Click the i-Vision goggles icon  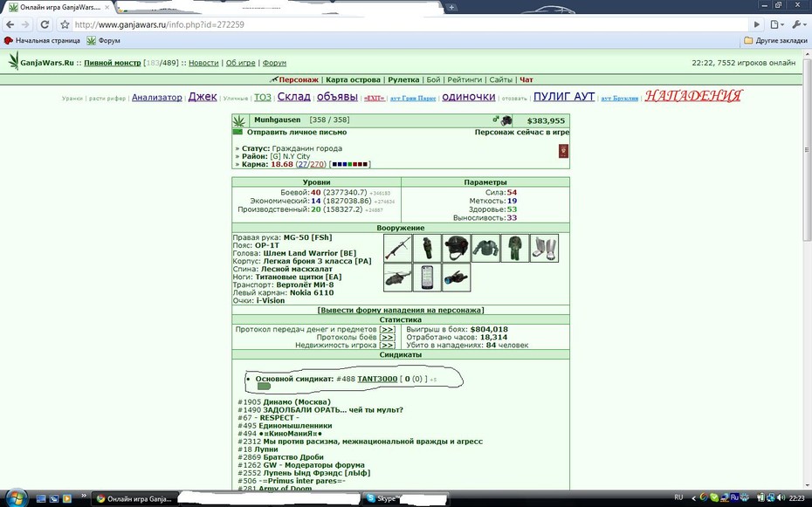click(x=457, y=277)
